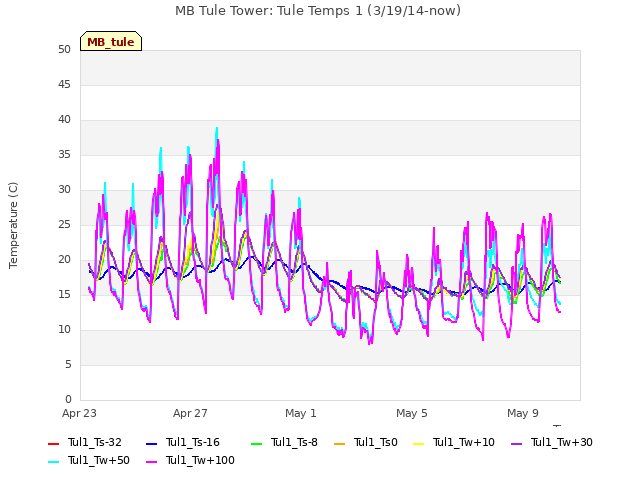Screen dimensions: 640x480
Task: Click the May 1 x-axis label
Action: (301, 413)
